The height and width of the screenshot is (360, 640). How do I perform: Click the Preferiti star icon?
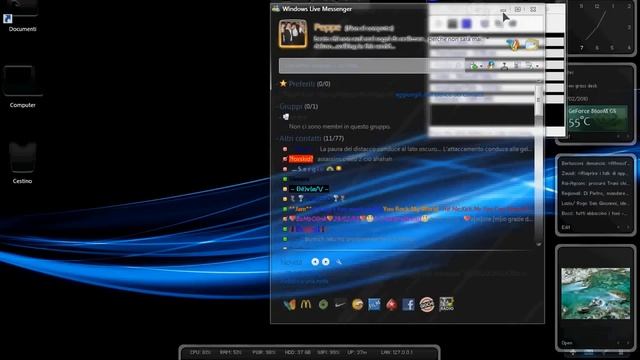[x=283, y=84]
